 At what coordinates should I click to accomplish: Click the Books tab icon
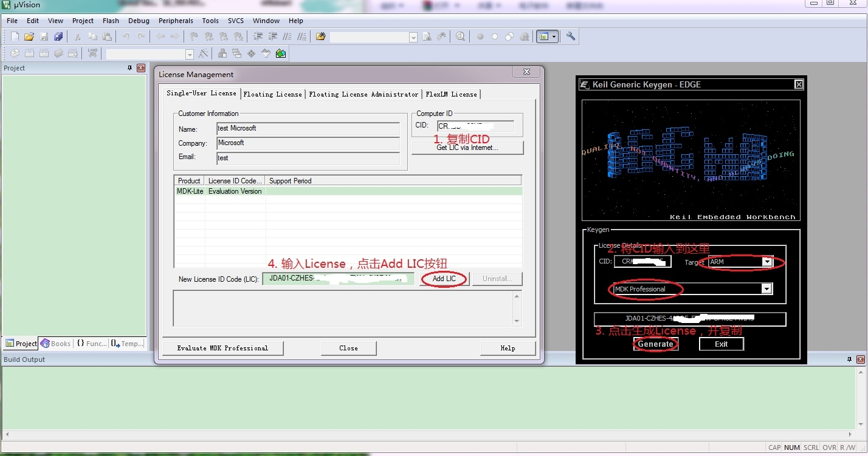tap(46, 344)
